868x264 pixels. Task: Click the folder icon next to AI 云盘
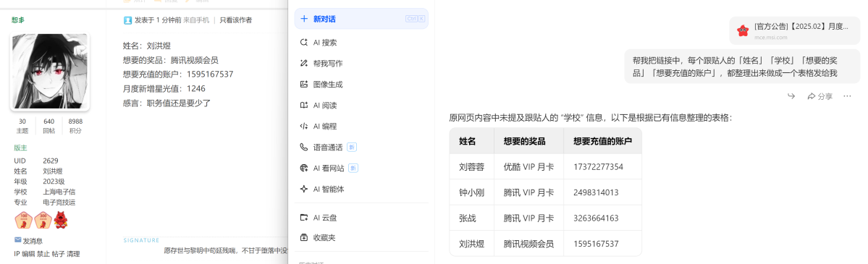303,218
